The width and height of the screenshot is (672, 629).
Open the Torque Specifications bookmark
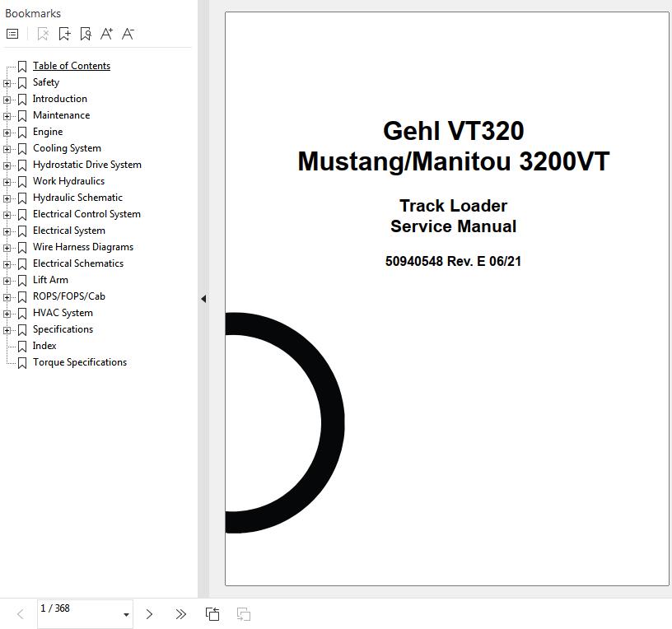click(x=80, y=362)
